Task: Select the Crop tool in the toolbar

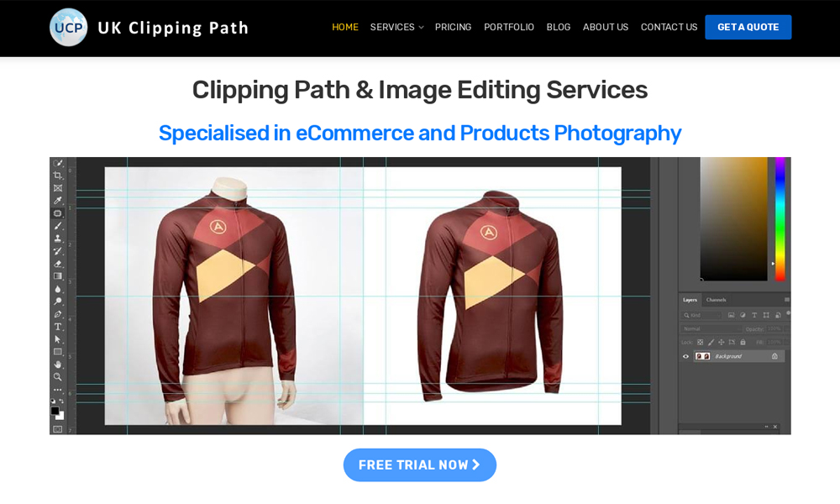Action: coord(58,176)
